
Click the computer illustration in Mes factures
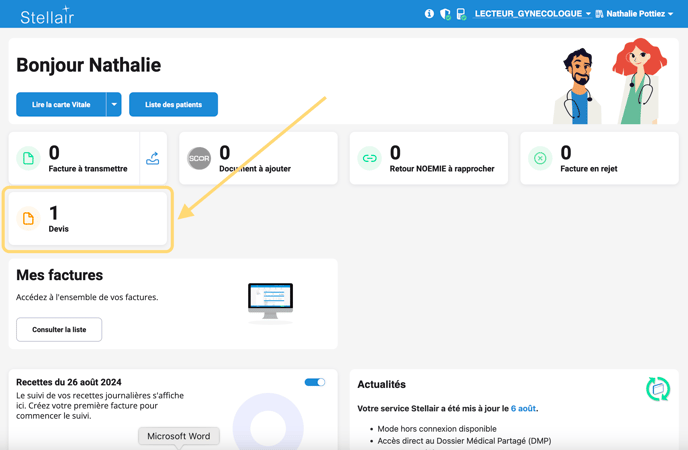coord(270,301)
